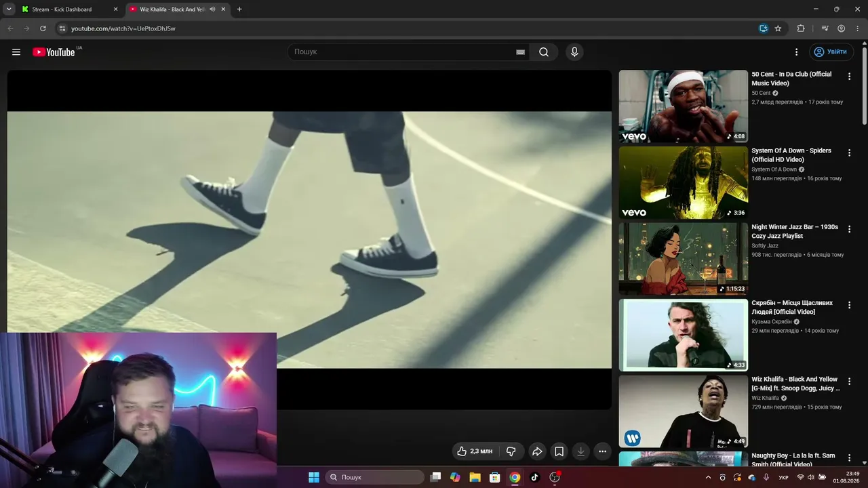
Task: Open Chrome media controls icon
Action: point(825,28)
